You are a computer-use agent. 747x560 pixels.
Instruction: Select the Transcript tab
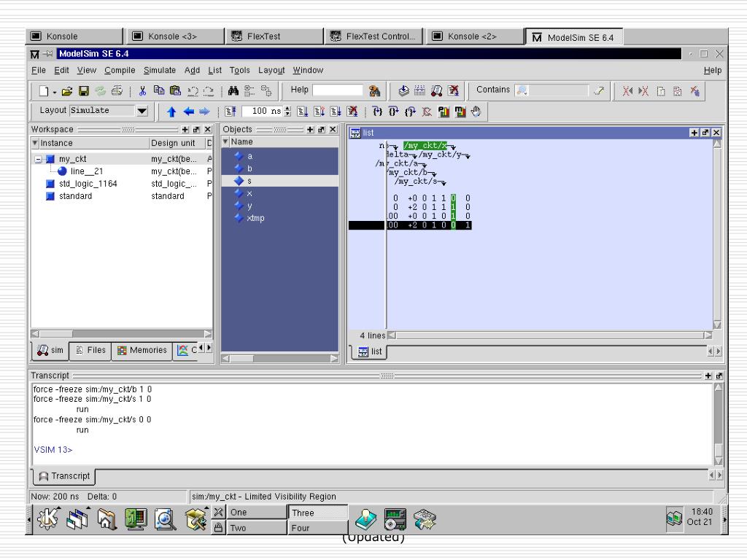64,476
